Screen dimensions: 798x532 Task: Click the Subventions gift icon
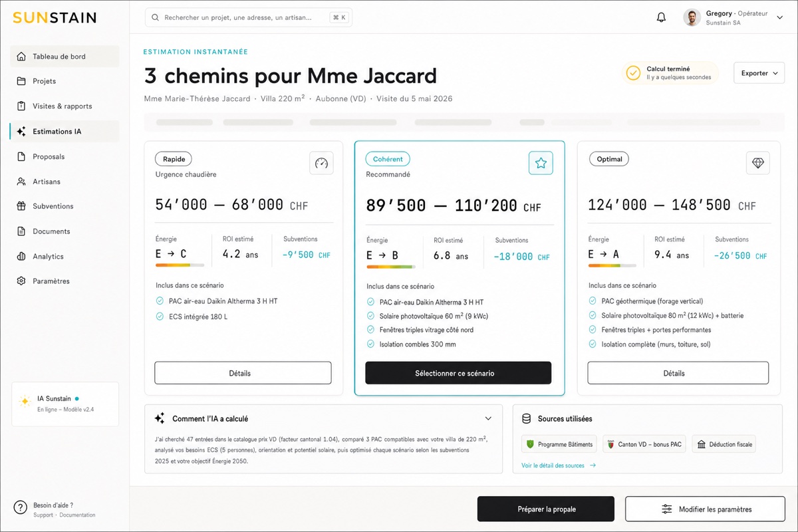click(21, 206)
